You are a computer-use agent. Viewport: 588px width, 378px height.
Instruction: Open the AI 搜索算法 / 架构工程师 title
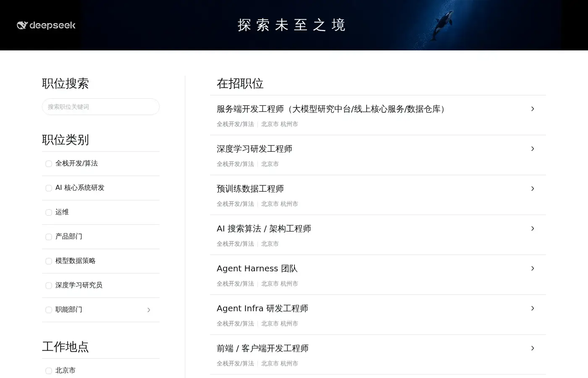(264, 228)
